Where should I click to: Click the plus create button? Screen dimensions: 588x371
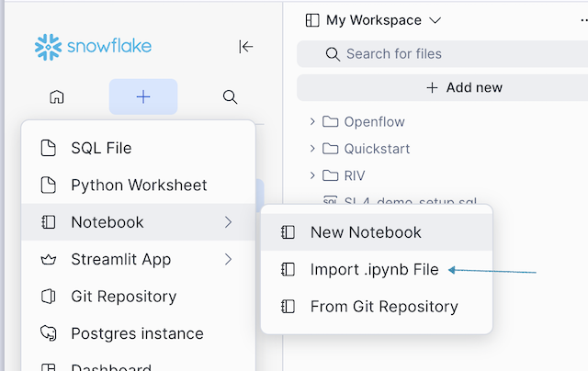tap(143, 96)
